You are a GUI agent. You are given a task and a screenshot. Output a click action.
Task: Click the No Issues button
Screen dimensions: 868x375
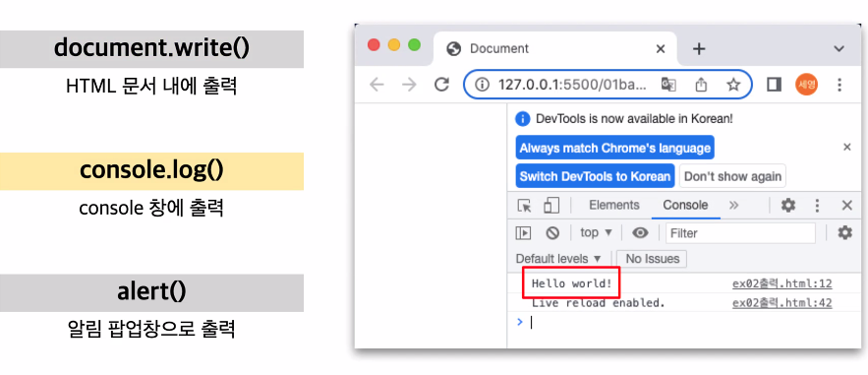(x=652, y=259)
